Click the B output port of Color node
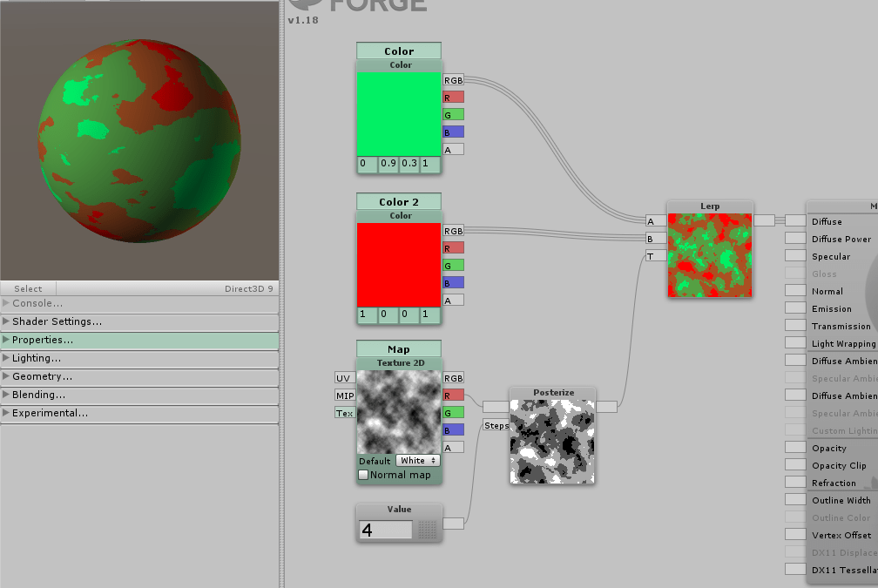878x588 pixels. pos(453,132)
